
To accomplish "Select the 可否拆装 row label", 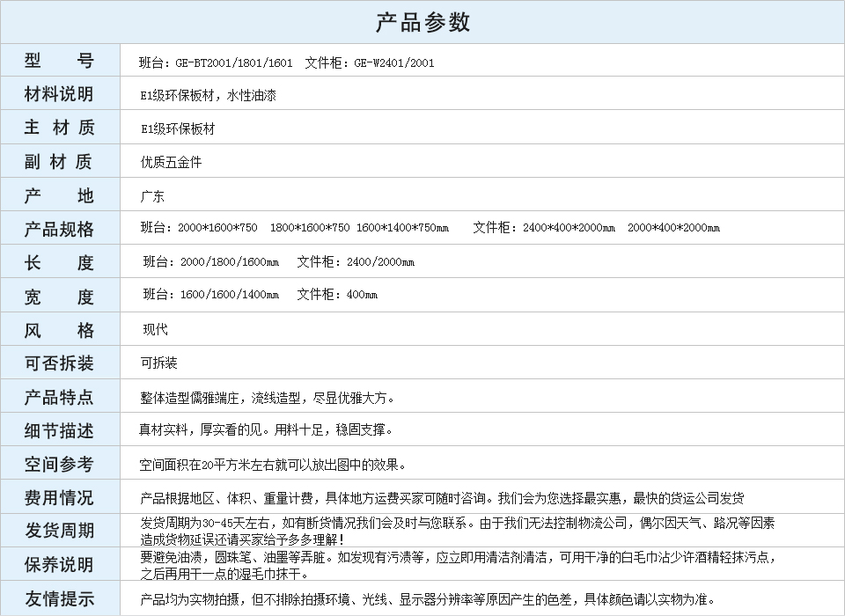I will (59, 363).
